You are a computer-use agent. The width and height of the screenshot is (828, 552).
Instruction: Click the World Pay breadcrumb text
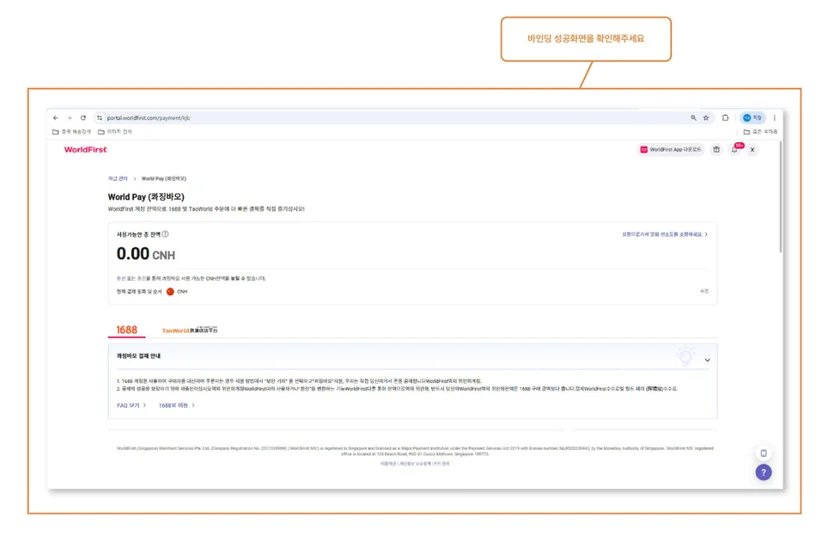click(x=164, y=179)
